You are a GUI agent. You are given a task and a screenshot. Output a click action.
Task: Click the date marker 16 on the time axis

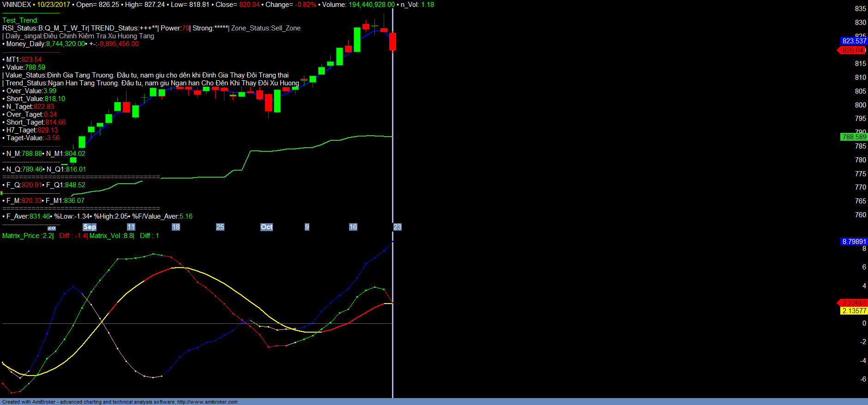[353, 227]
